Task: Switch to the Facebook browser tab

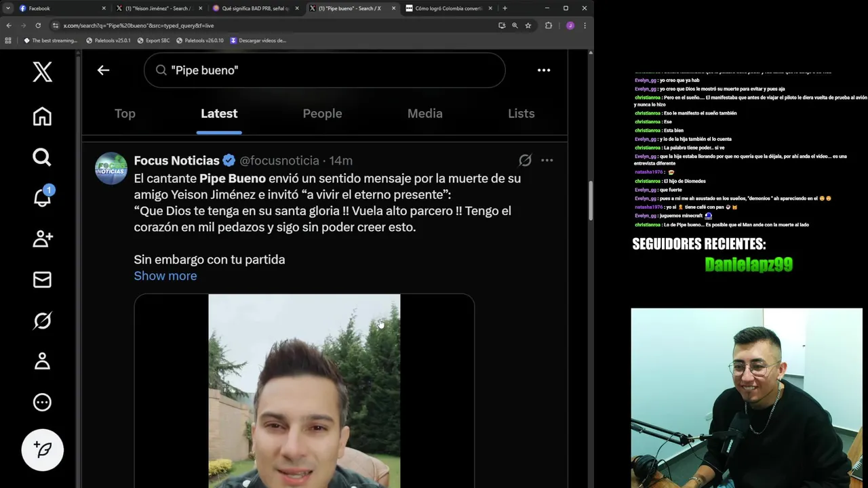Action: coord(60,8)
